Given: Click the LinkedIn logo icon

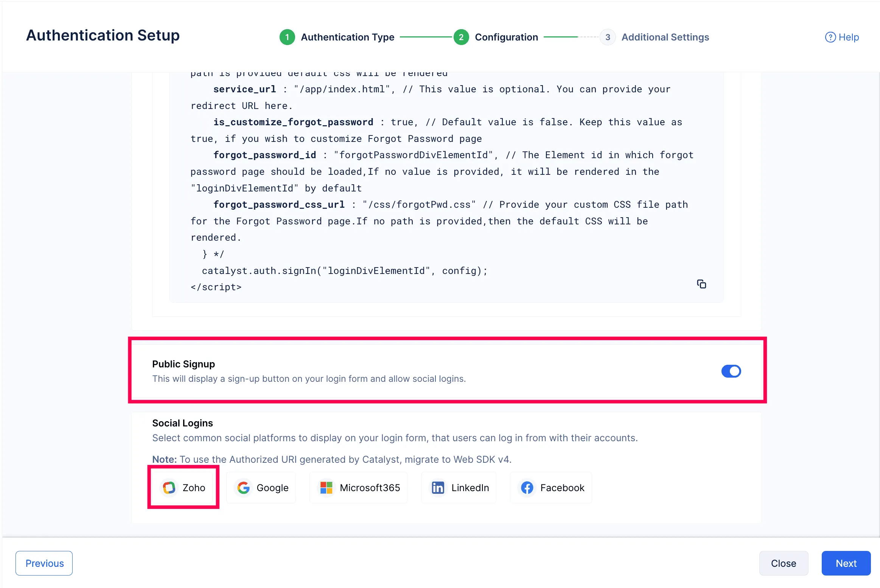Looking at the screenshot, I should pyautogui.click(x=438, y=488).
